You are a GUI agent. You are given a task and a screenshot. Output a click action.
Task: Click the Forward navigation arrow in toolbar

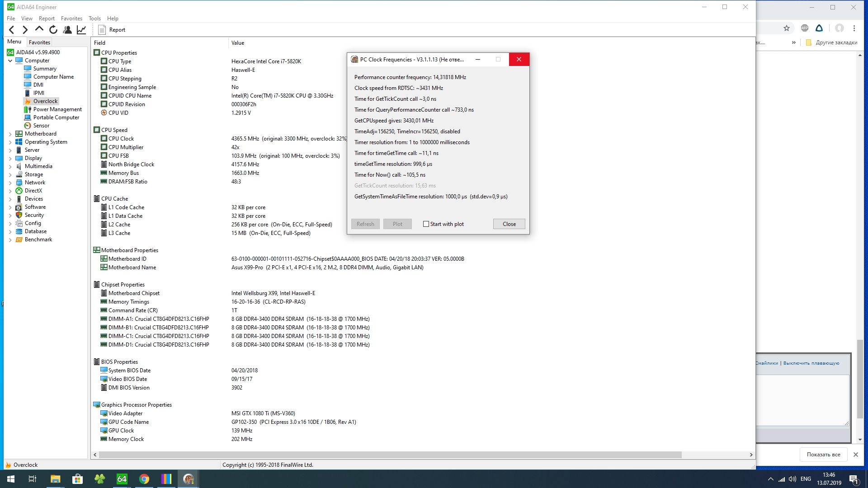[25, 30]
